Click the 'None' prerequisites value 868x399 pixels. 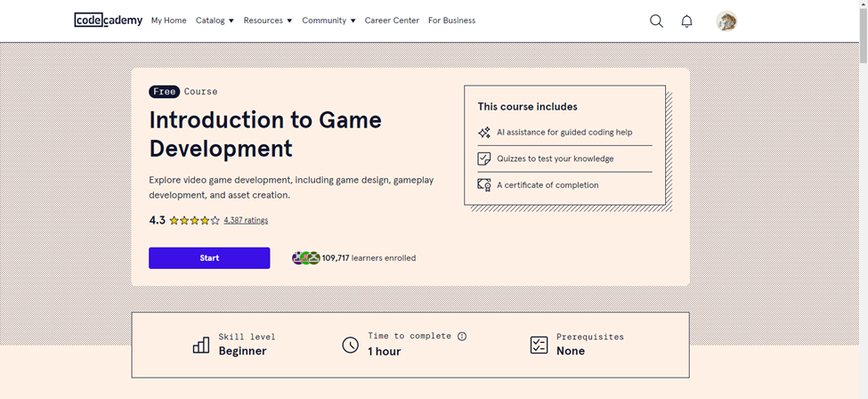571,351
